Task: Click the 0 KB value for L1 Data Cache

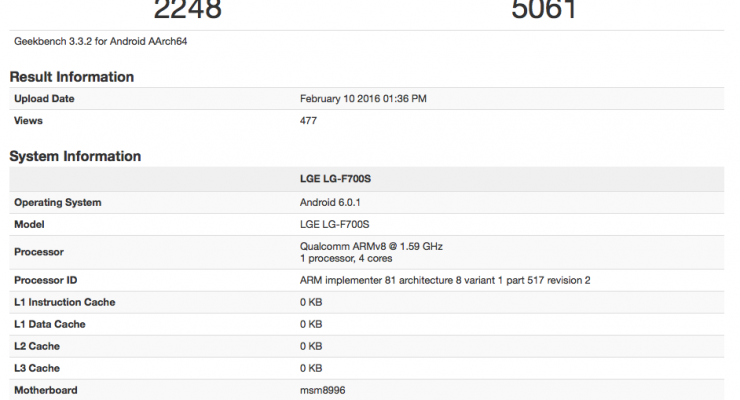Action: coord(311,324)
